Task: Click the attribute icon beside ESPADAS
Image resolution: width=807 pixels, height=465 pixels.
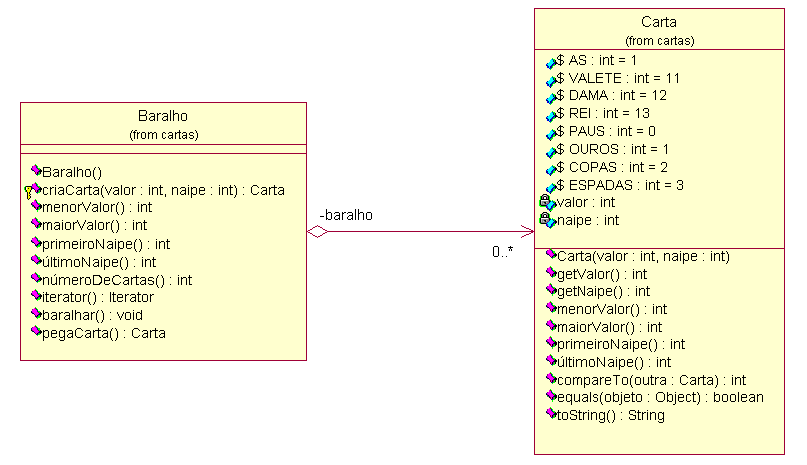Action: (x=551, y=187)
